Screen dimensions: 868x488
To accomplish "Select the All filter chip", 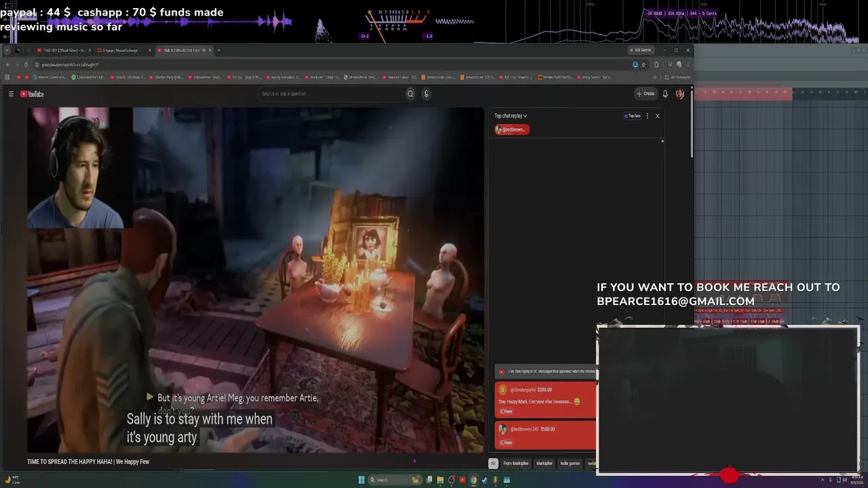I will (493, 464).
